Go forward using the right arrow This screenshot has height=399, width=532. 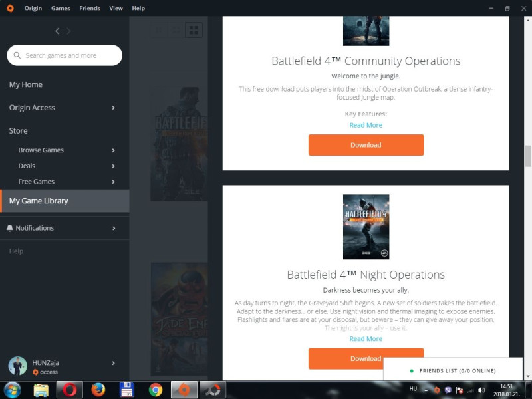[x=68, y=31]
